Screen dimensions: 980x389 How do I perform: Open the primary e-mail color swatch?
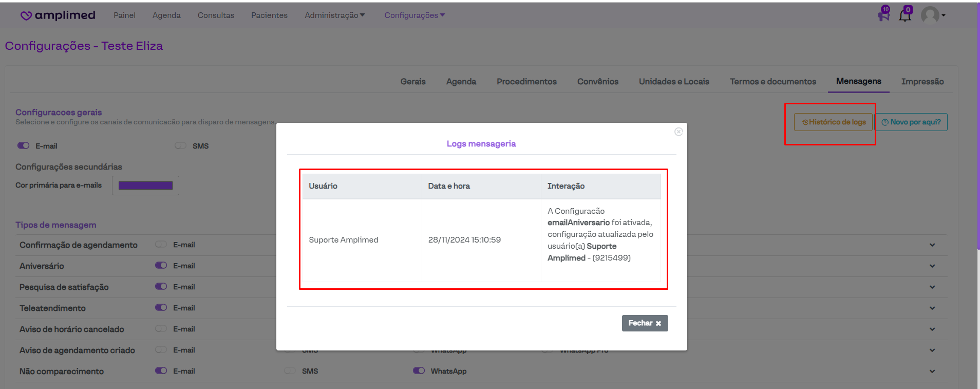[145, 186]
